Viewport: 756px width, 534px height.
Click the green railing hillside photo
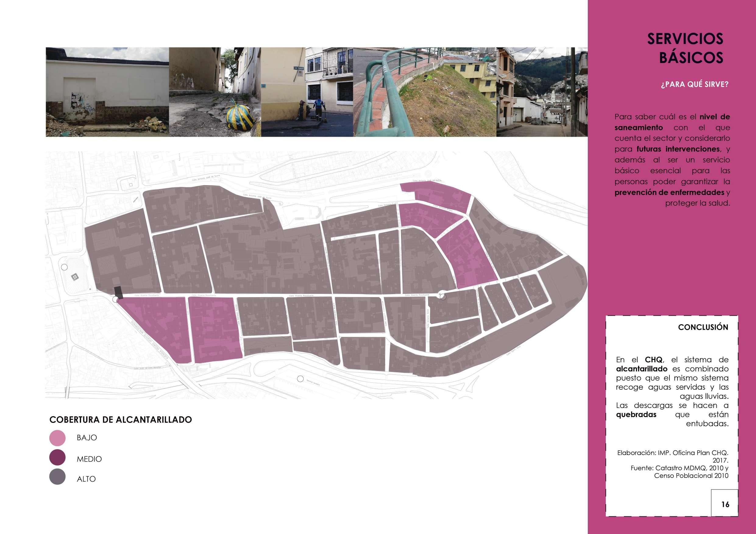click(x=425, y=92)
